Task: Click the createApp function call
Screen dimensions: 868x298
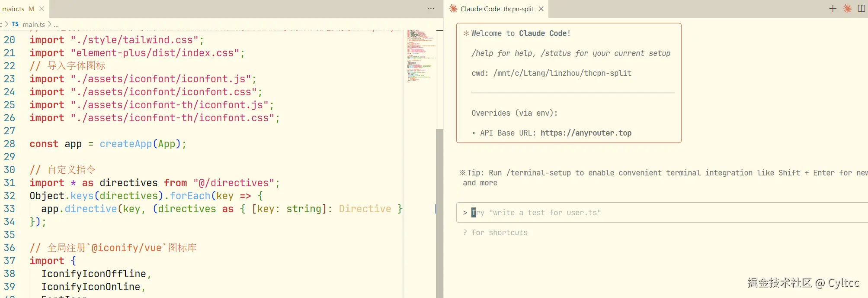Action: (x=126, y=144)
